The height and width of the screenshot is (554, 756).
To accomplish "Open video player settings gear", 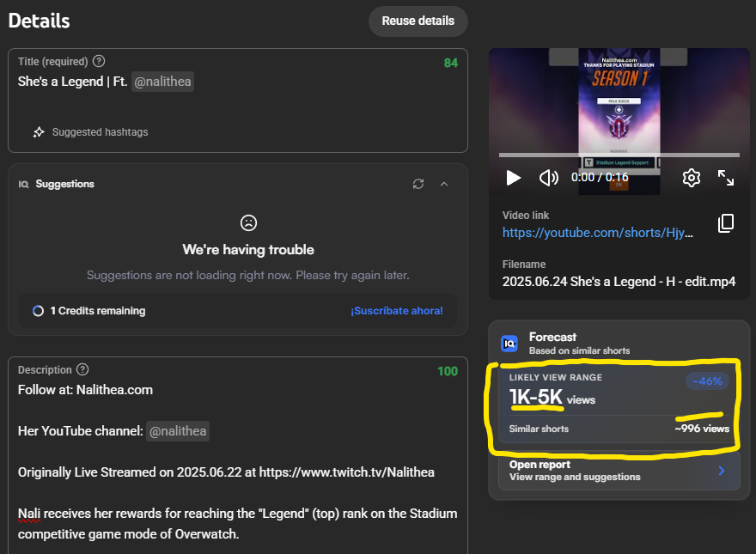I will [692, 178].
